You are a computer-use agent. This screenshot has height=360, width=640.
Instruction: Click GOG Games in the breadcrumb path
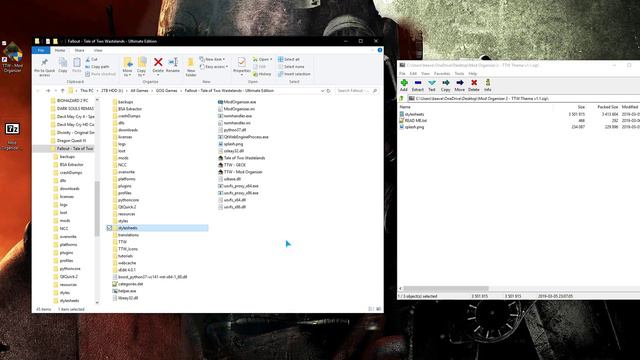click(x=167, y=91)
